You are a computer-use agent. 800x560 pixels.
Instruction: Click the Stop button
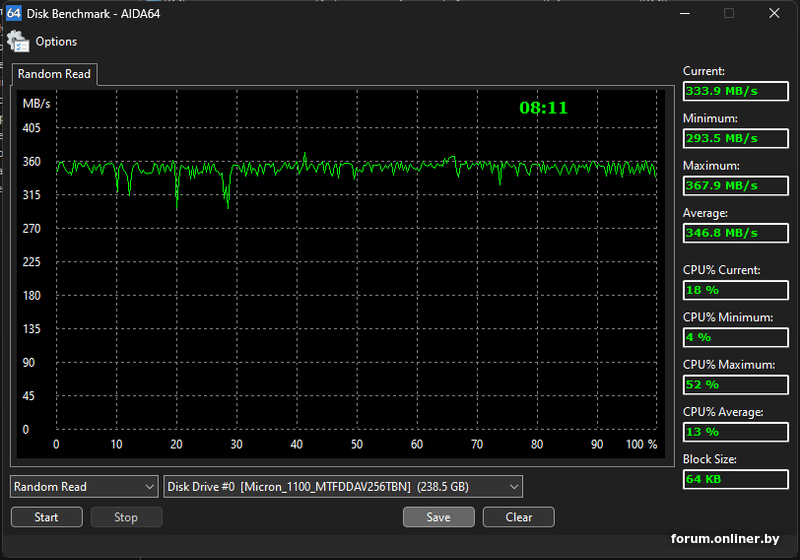[x=126, y=517]
